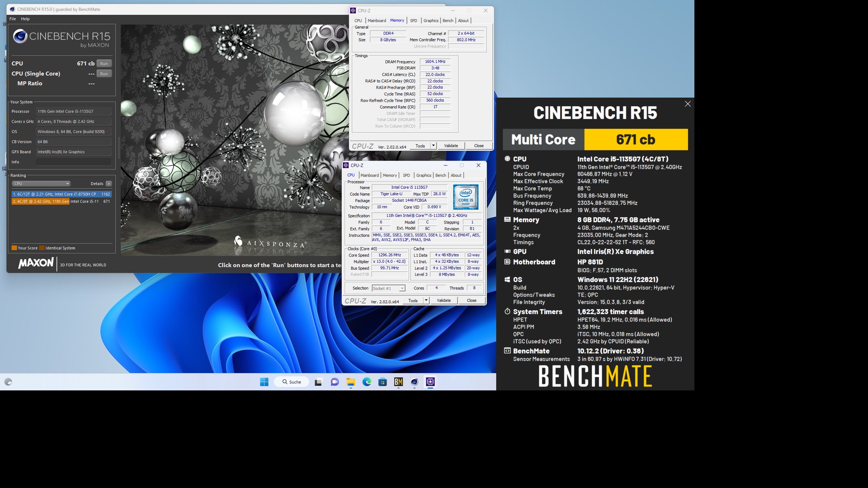Click the Your Score orange legend swatch
The image size is (868, 488).
pos(14,248)
